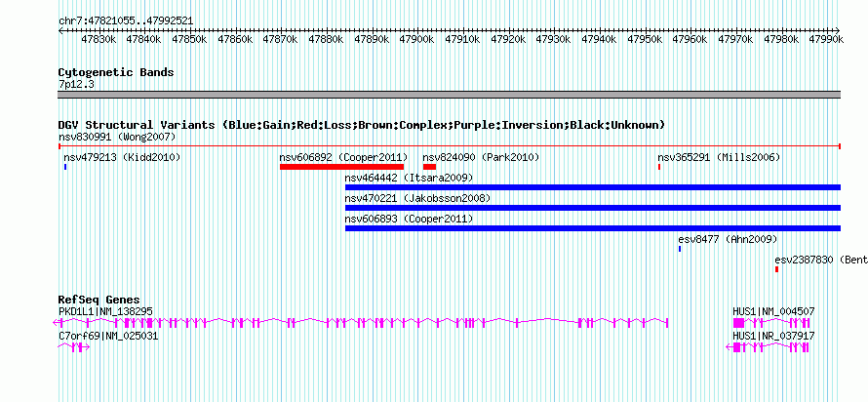This screenshot has width=868, height=402.
Task: Select the red nsv830991 loss span line
Action: 450,146
